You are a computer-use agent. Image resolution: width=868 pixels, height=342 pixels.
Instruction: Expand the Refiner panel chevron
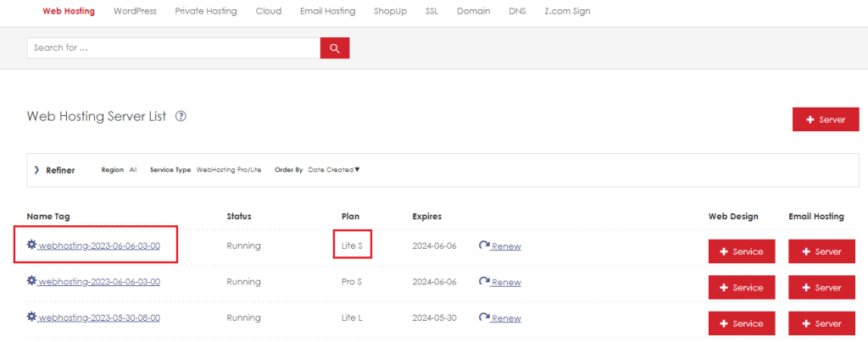click(x=37, y=170)
